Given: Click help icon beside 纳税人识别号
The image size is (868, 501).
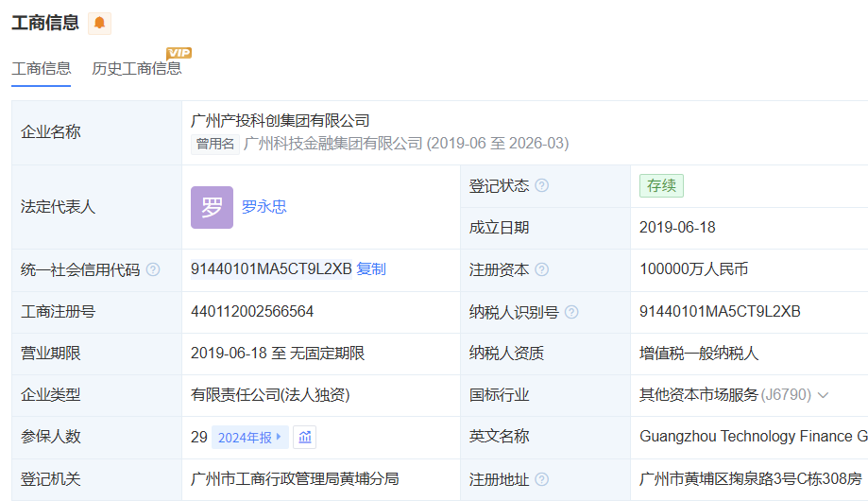Looking at the screenshot, I should coord(570,312).
